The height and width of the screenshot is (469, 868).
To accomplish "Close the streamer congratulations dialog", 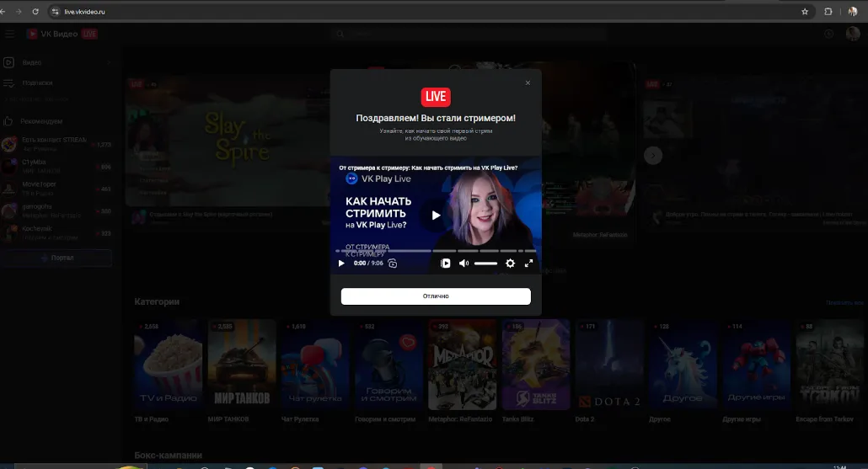I will click(x=528, y=83).
